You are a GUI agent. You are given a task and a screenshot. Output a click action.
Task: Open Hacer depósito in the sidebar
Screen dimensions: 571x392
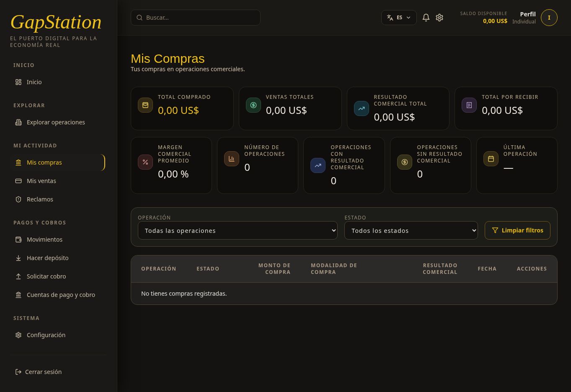(x=58, y=258)
